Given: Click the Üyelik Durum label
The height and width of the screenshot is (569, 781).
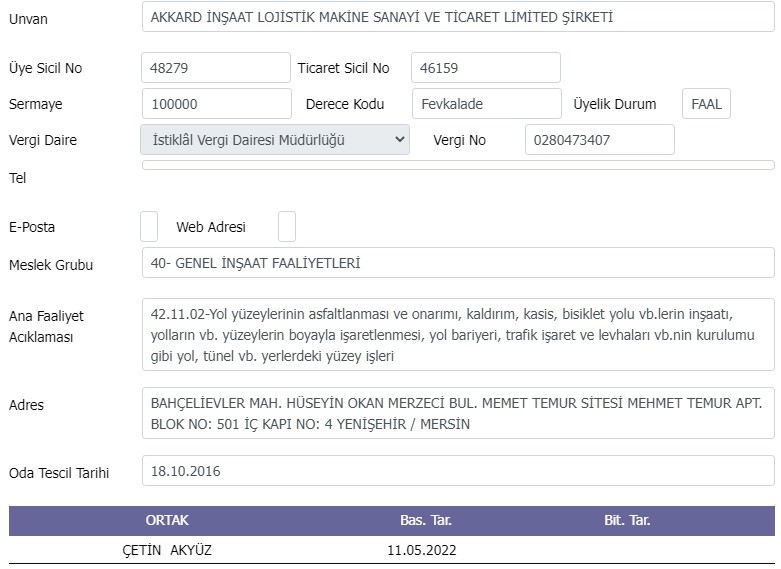Looking at the screenshot, I should [615, 104].
